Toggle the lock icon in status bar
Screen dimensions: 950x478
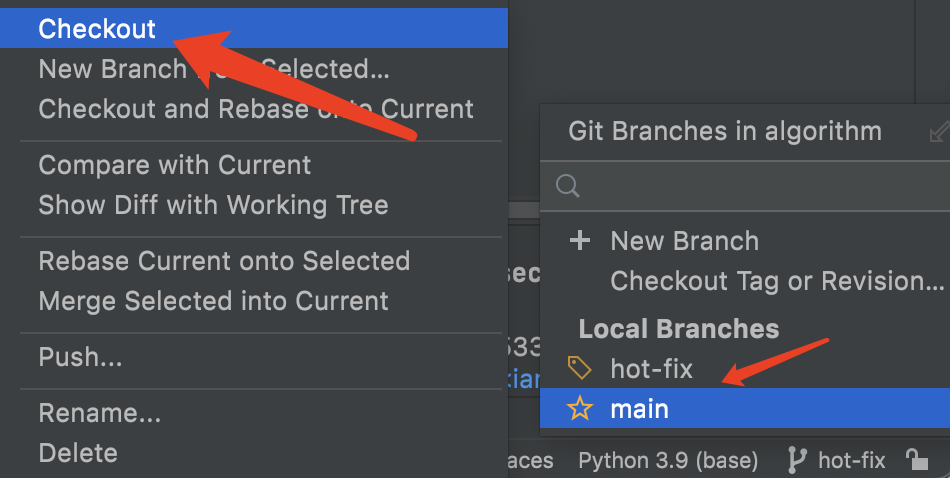click(x=915, y=460)
